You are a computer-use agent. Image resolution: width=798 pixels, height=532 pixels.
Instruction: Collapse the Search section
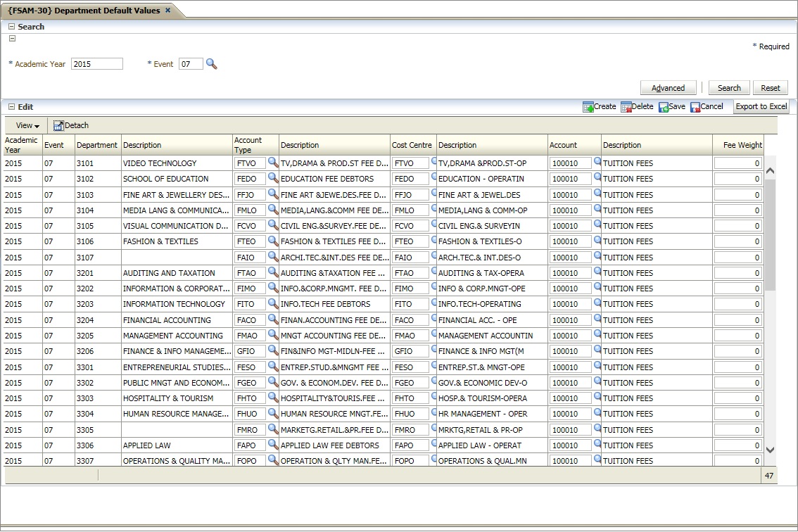11,27
